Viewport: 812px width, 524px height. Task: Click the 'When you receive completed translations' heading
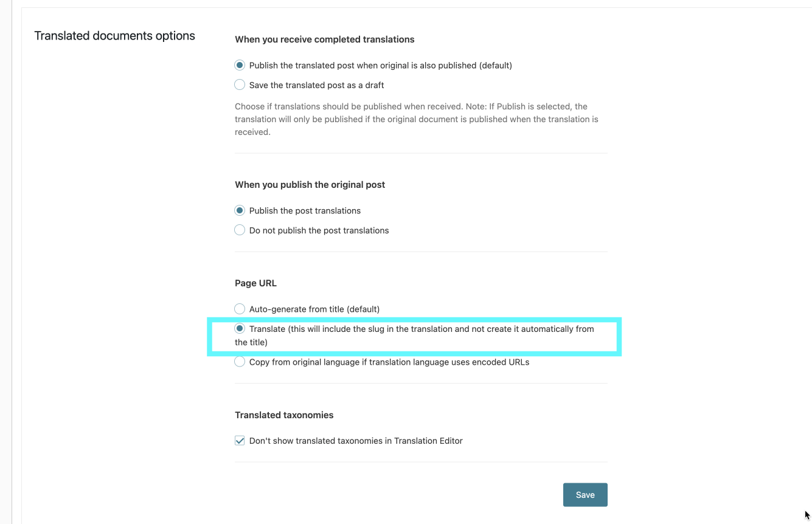325,40
